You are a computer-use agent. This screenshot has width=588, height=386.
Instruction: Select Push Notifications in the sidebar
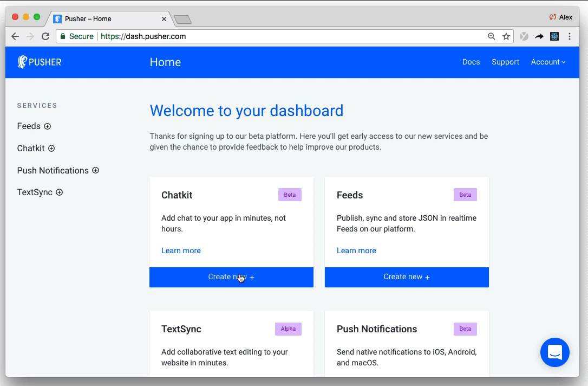coord(53,170)
